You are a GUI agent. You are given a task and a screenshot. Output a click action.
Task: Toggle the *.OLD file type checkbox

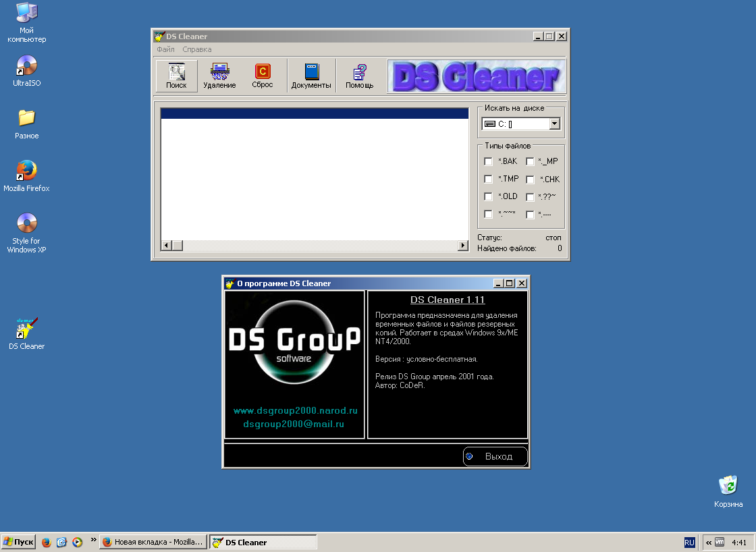(488, 197)
